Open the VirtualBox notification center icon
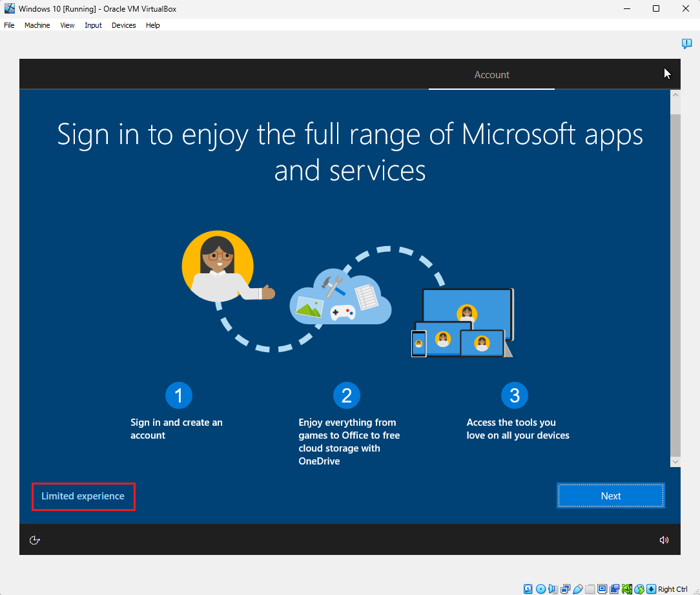Viewport: 700px width, 595px height. pyautogui.click(x=686, y=43)
